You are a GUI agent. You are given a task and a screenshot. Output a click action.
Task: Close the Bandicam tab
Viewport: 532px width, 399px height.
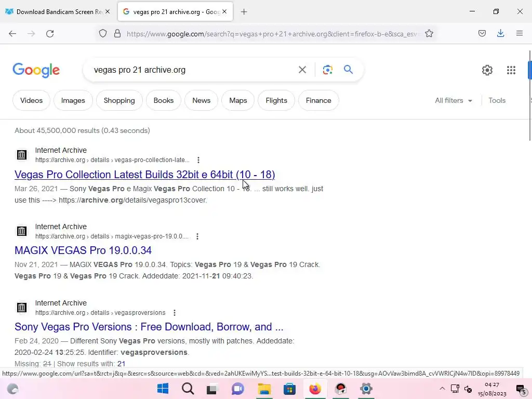tap(108, 11)
